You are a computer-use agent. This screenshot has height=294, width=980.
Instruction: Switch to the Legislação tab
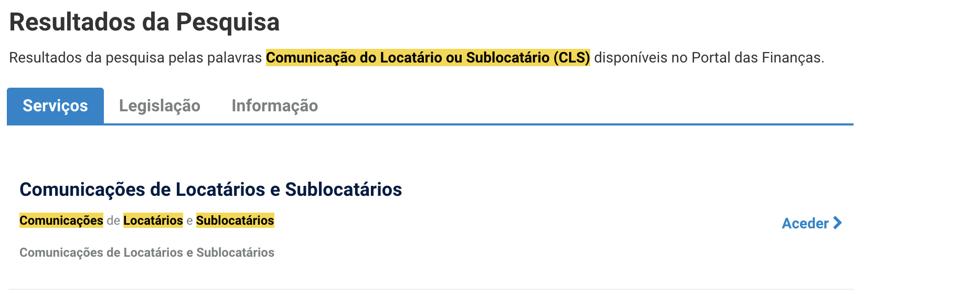pyautogui.click(x=159, y=106)
